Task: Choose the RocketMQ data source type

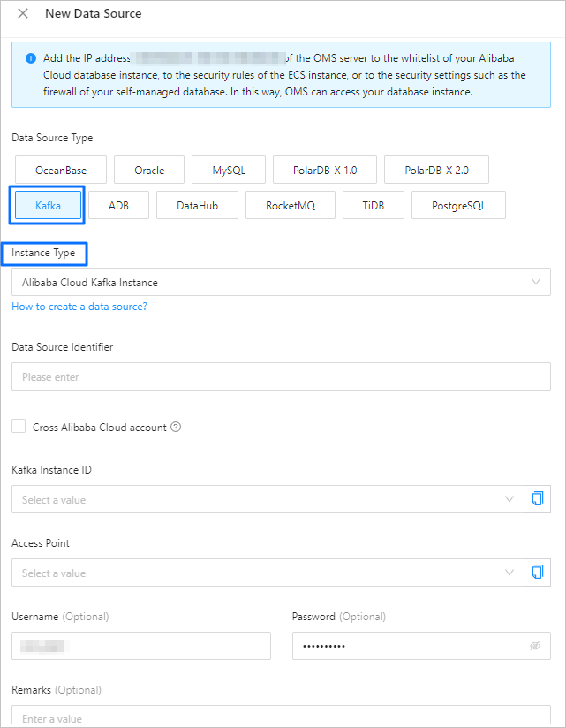Action: coord(291,206)
